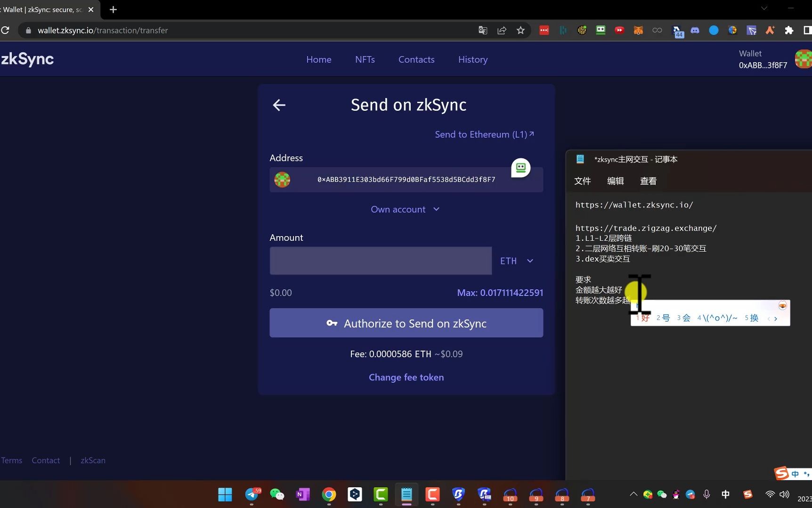Open the MetaMask fox extension
This screenshot has width=812, height=508.
coord(638,30)
